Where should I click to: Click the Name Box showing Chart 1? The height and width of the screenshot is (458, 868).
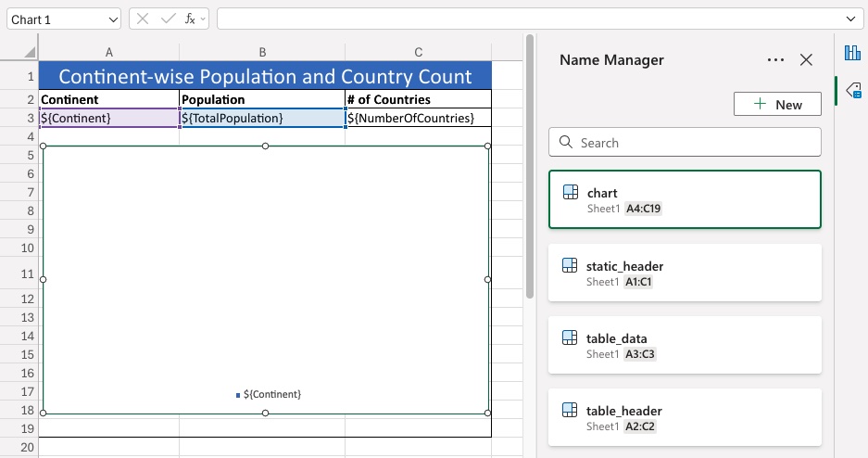[64, 19]
